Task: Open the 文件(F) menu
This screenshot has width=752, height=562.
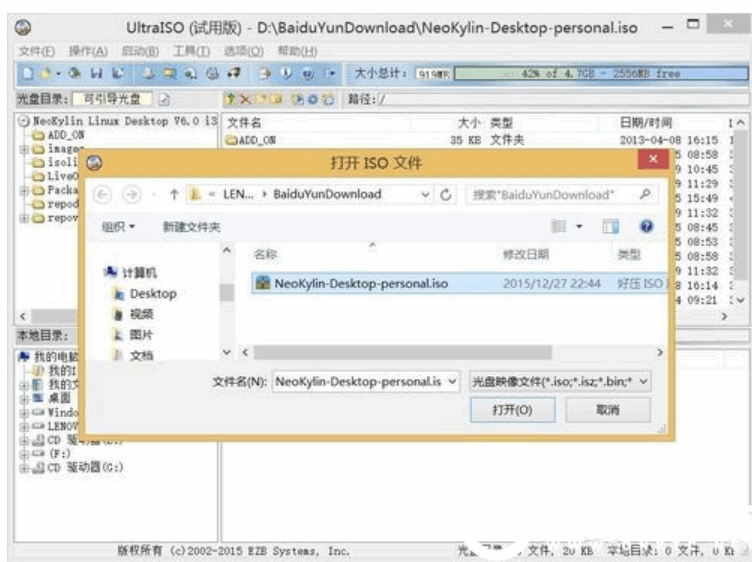Action: tap(36, 51)
